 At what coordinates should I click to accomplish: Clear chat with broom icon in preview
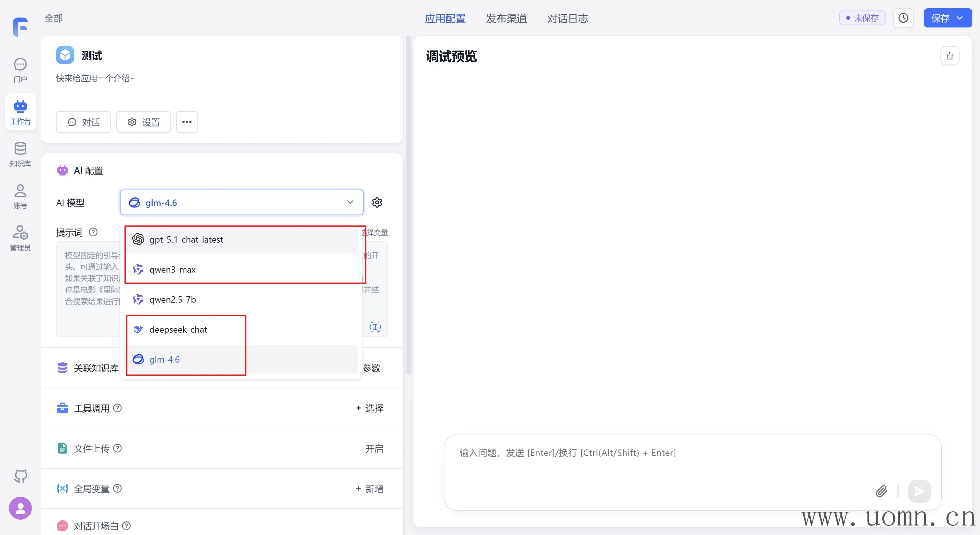pyautogui.click(x=950, y=56)
